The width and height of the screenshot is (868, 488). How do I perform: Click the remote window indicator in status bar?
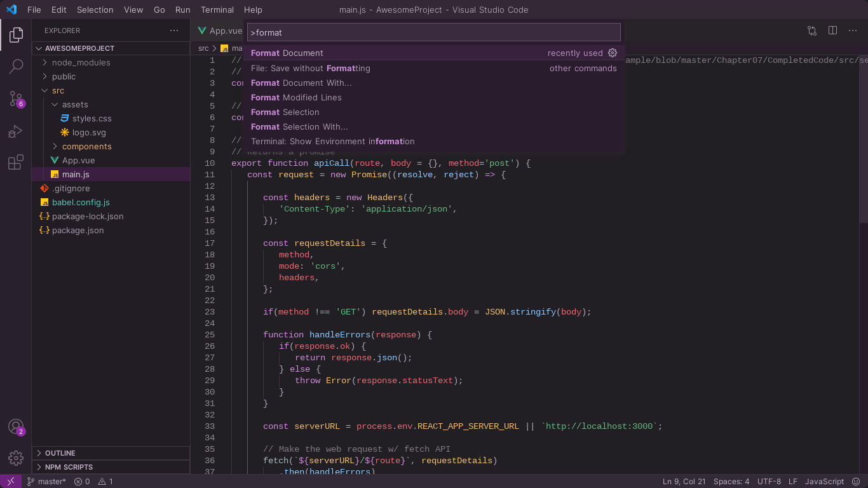(x=11, y=482)
